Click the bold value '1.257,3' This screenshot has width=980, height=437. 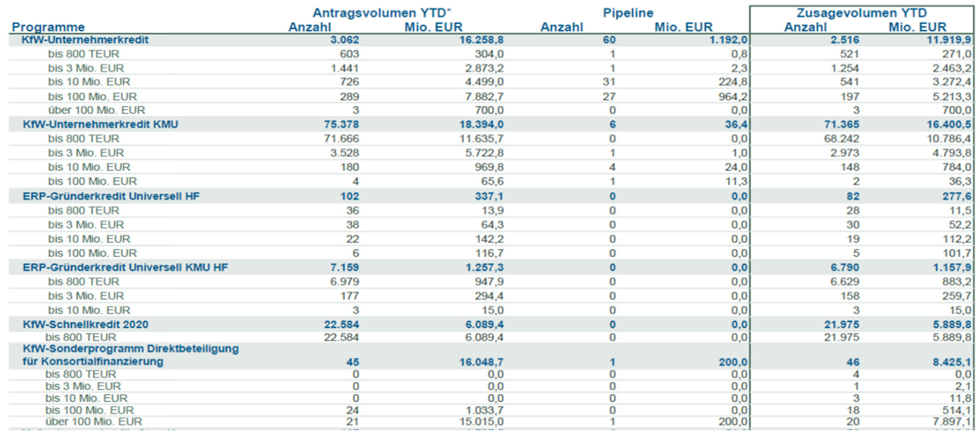(x=484, y=267)
